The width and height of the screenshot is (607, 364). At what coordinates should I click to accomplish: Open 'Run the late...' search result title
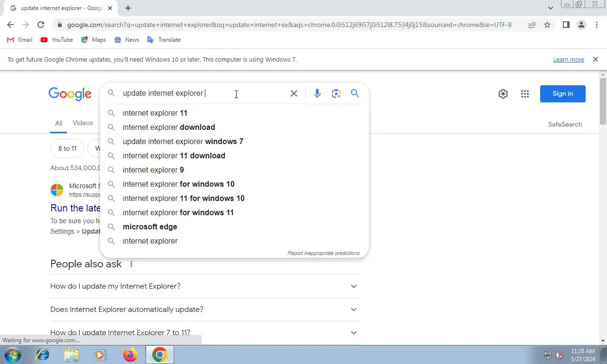pyautogui.click(x=75, y=208)
